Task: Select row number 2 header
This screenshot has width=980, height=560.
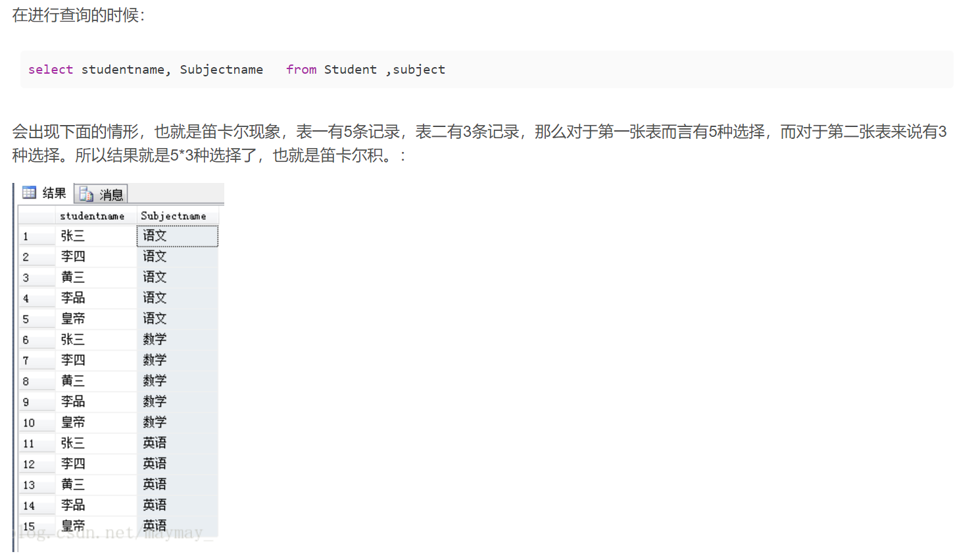Action: [x=36, y=257]
